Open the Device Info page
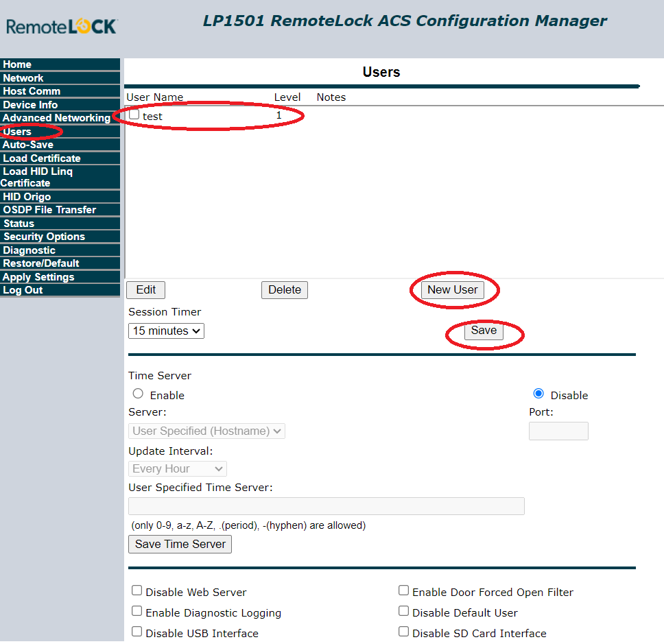 click(x=60, y=104)
